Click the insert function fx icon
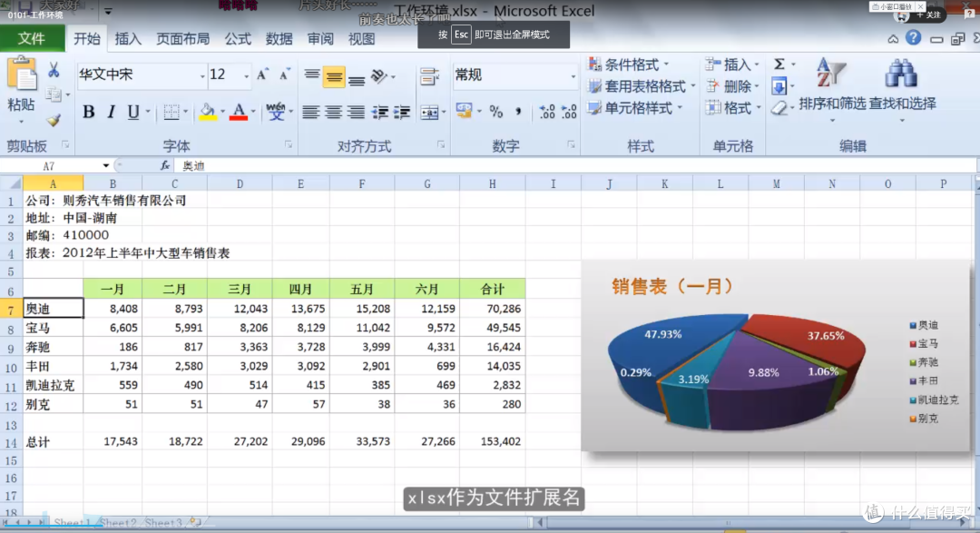Image resolution: width=980 pixels, height=533 pixels. tap(165, 166)
